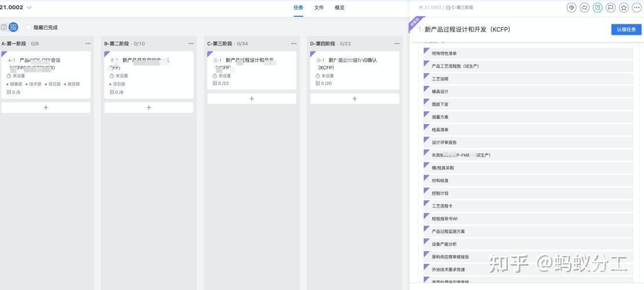This screenshot has height=290, width=644.
Task: Switch to the 文件 tab
Action: (x=319, y=8)
